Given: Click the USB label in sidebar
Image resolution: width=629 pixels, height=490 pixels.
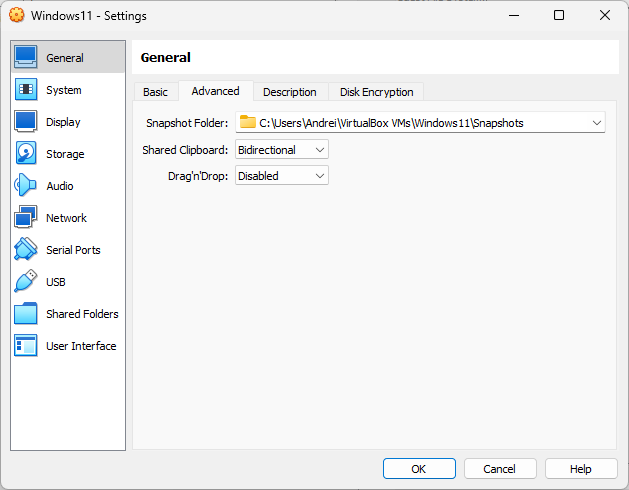Looking at the screenshot, I should (x=56, y=282).
